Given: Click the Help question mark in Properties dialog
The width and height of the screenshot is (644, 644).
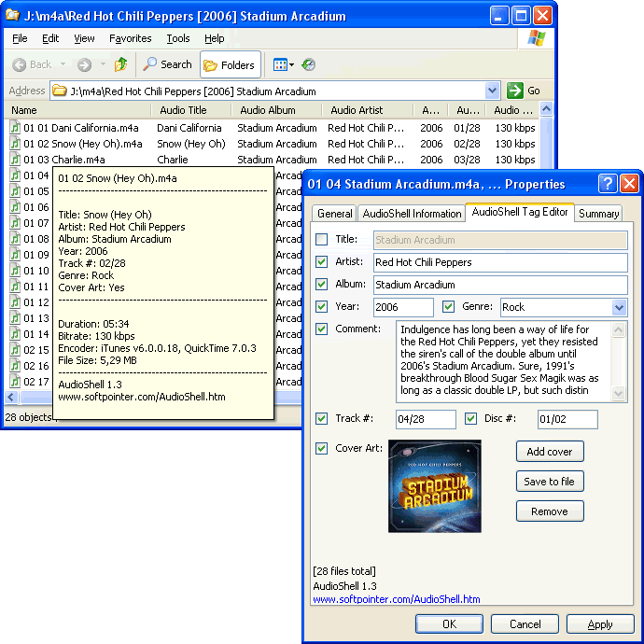Looking at the screenshot, I should tap(607, 183).
